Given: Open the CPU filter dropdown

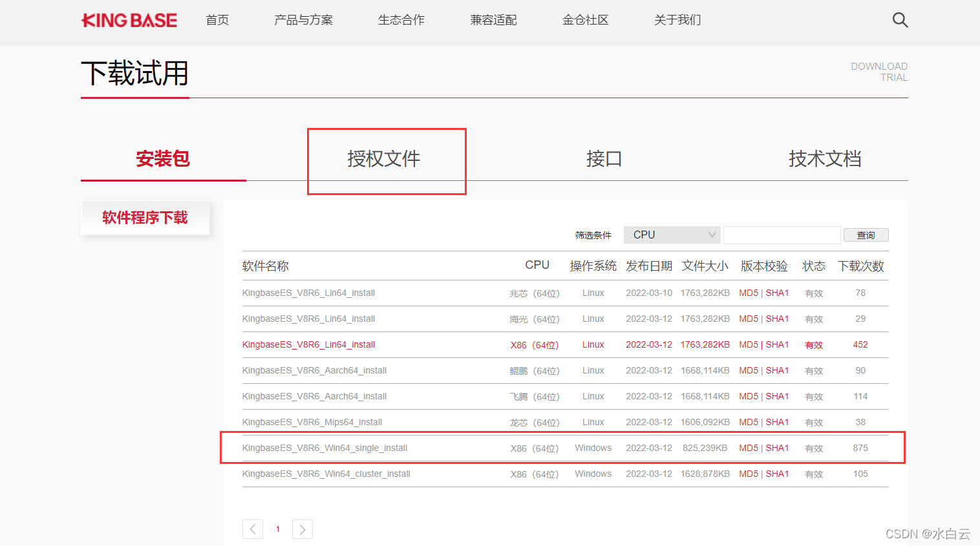Looking at the screenshot, I should coord(671,235).
